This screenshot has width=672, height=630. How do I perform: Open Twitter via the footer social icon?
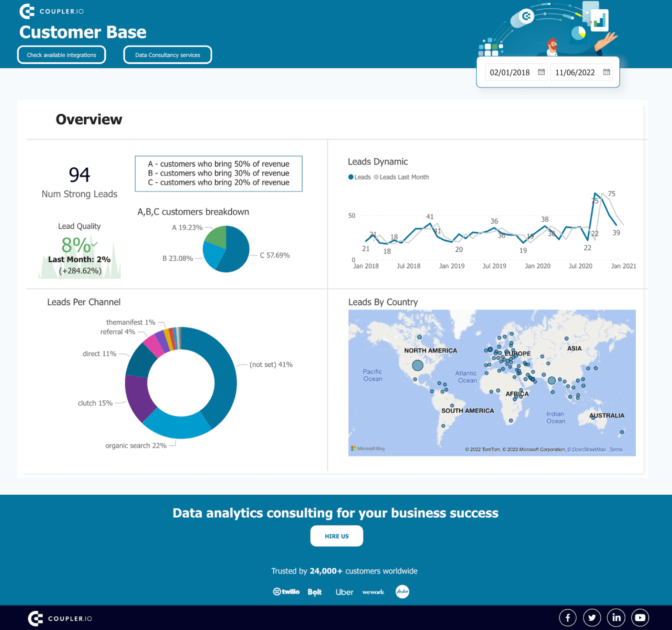[592, 617]
